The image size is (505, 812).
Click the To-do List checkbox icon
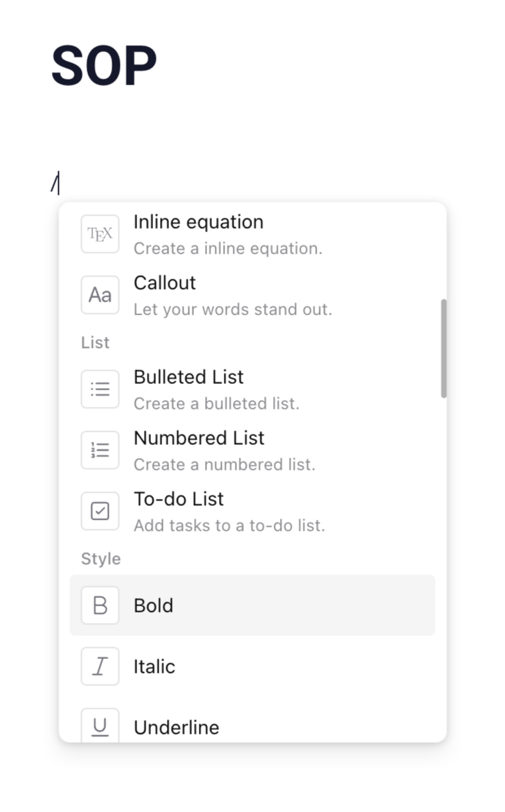pyautogui.click(x=100, y=511)
